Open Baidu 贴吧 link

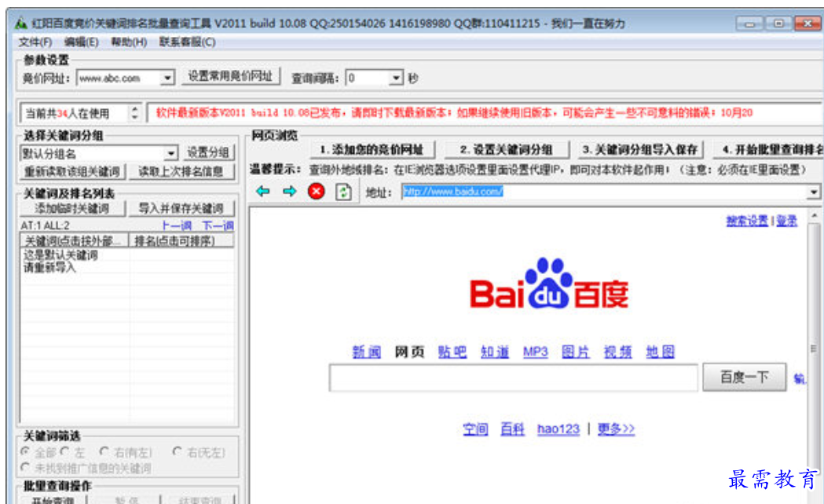(452, 352)
